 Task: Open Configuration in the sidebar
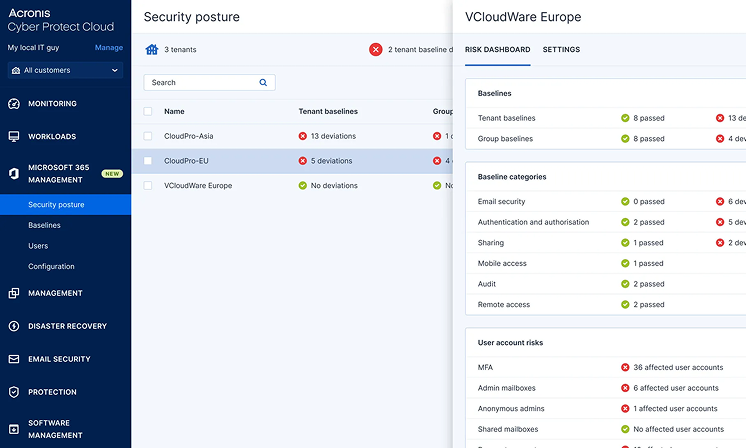[51, 266]
